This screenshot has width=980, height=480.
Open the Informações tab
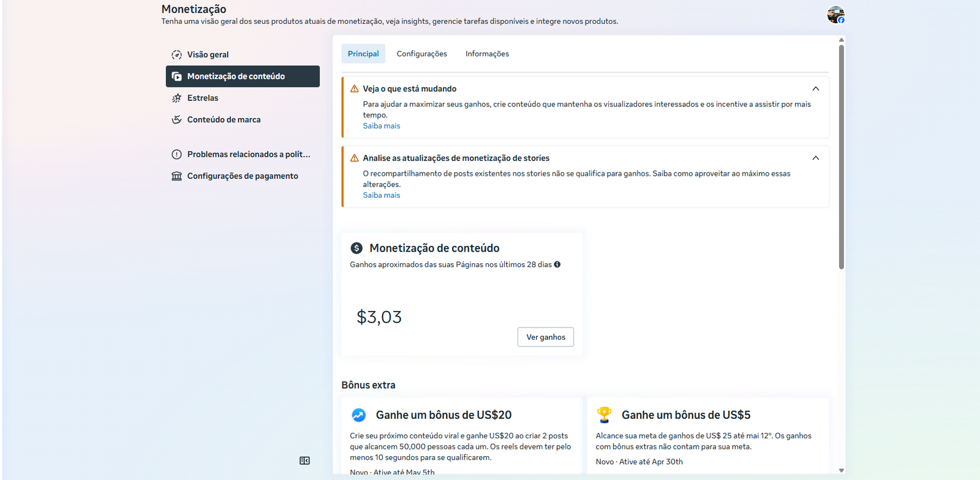click(487, 54)
